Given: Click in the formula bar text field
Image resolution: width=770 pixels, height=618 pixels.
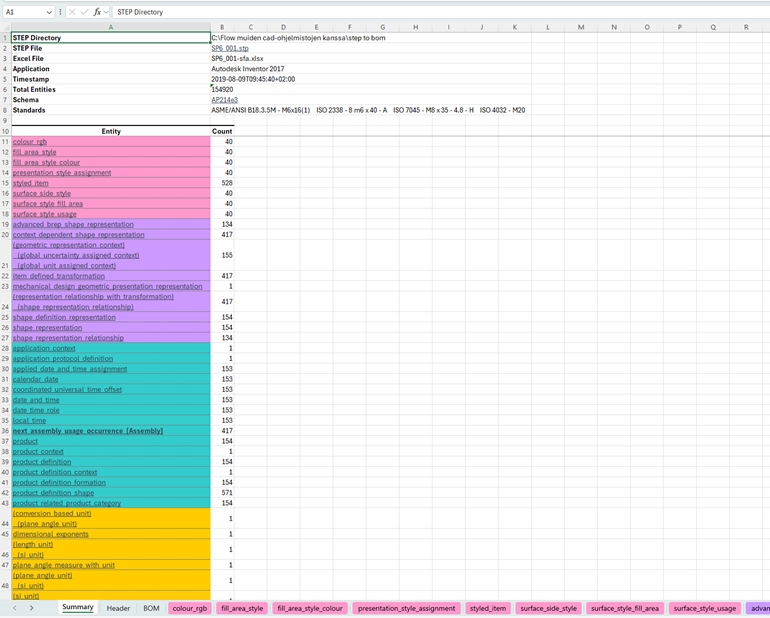Looking at the screenshot, I should coord(400,12).
